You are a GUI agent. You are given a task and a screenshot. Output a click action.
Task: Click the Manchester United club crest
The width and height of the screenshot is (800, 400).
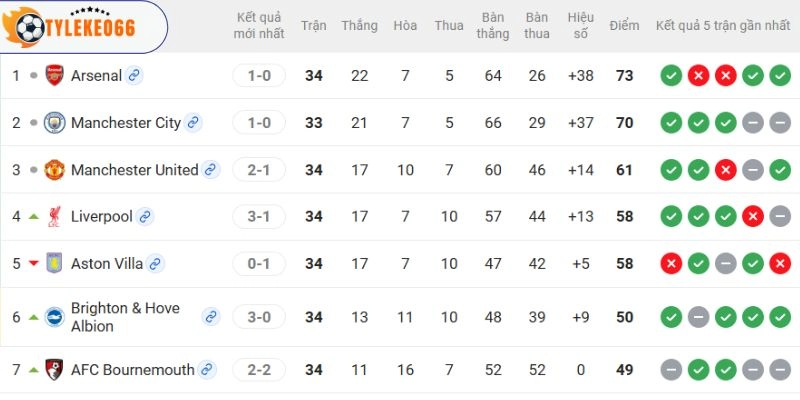coord(54,169)
